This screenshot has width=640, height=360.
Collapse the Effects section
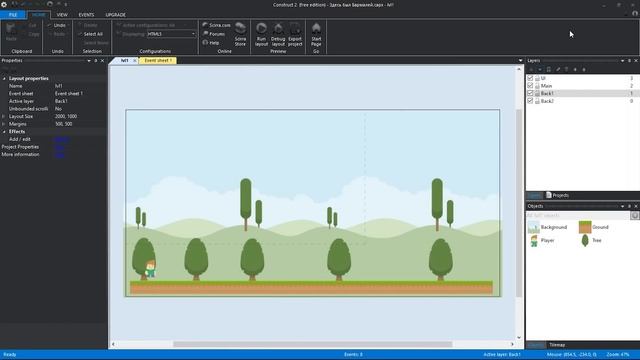(4, 131)
